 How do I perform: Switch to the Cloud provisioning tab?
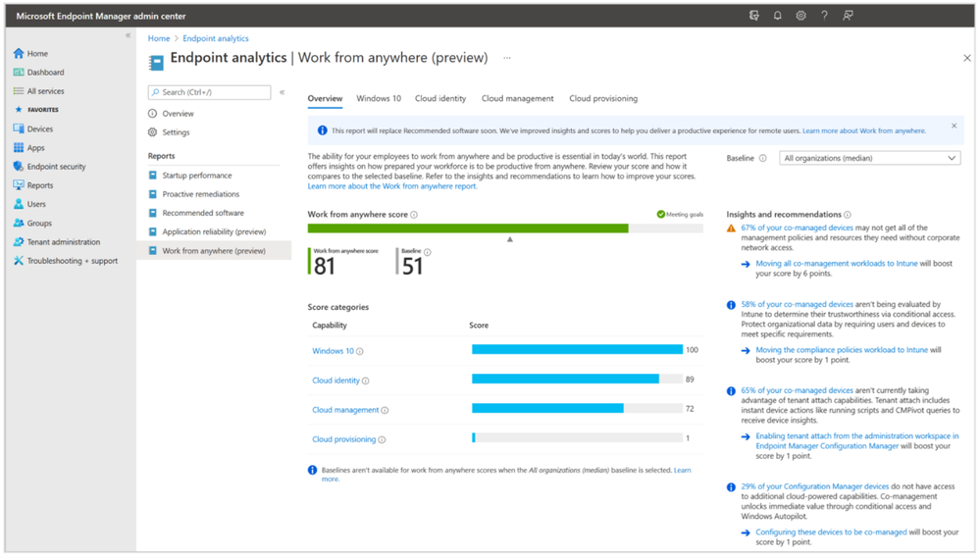pos(603,99)
